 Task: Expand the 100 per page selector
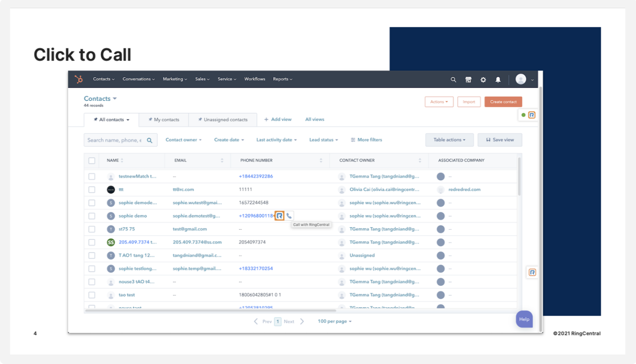[334, 322]
